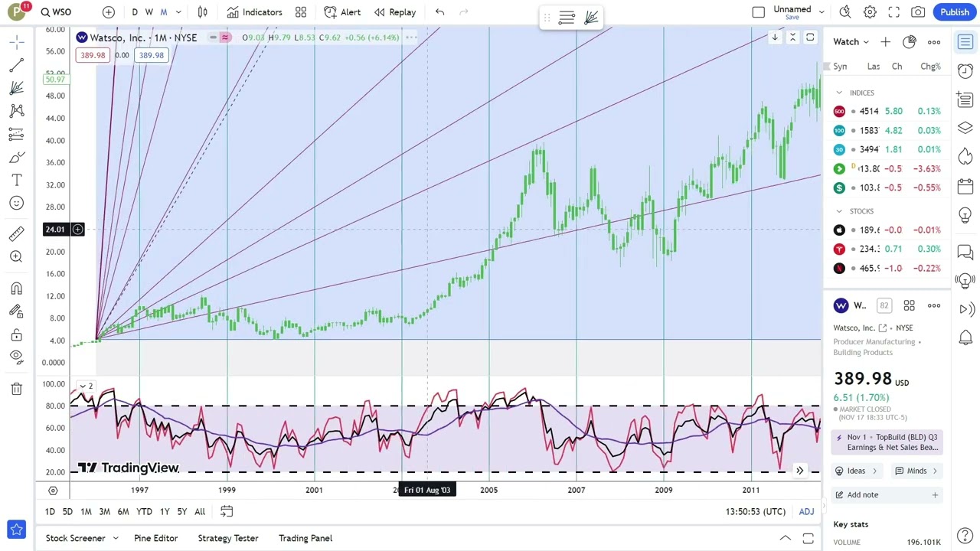Image resolution: width=980 pixels, height=551 pixels.
Task: Open chart settings gear
Action: [x=870, y=12]
